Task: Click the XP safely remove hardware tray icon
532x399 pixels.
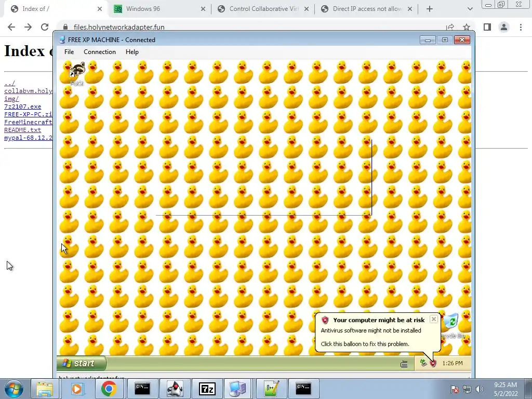Action: click(423, 363)
